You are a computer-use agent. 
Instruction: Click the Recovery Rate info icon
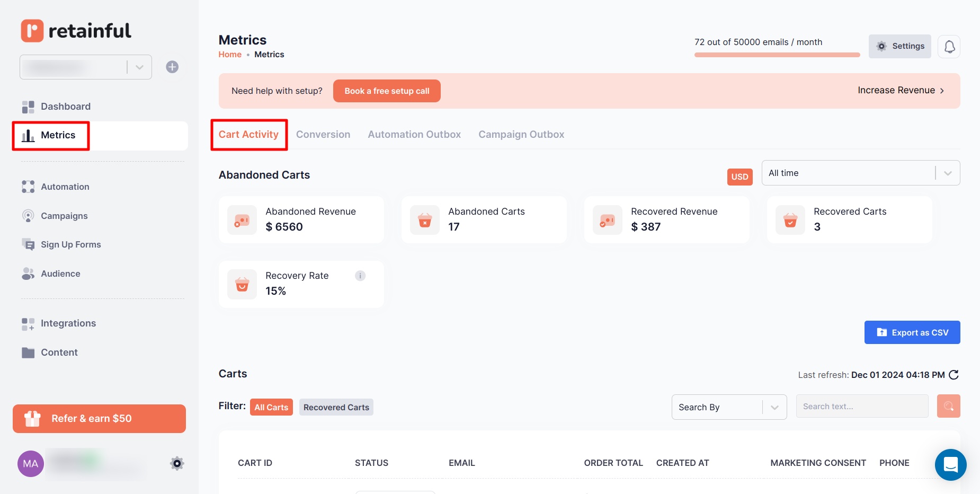coord(360,276)
